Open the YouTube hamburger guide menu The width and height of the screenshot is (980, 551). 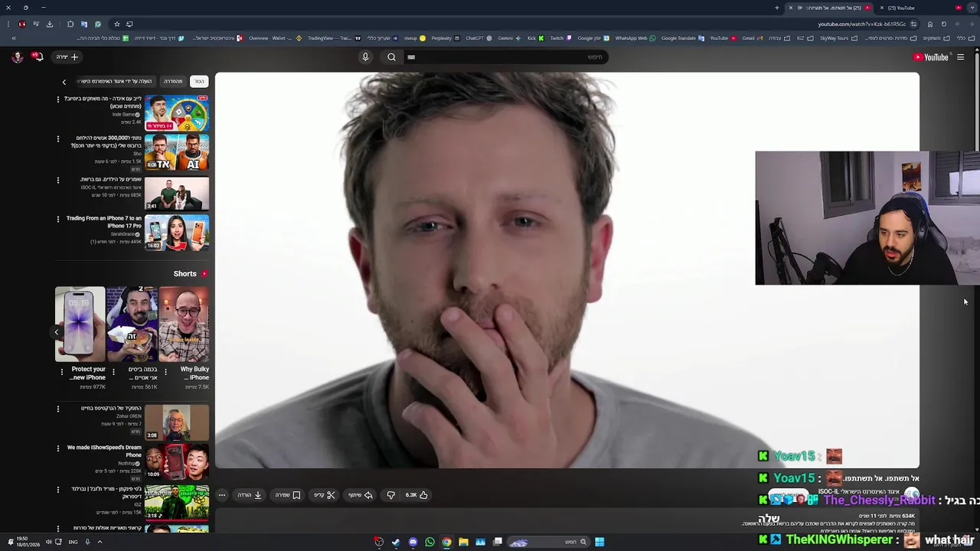point(960,57)
